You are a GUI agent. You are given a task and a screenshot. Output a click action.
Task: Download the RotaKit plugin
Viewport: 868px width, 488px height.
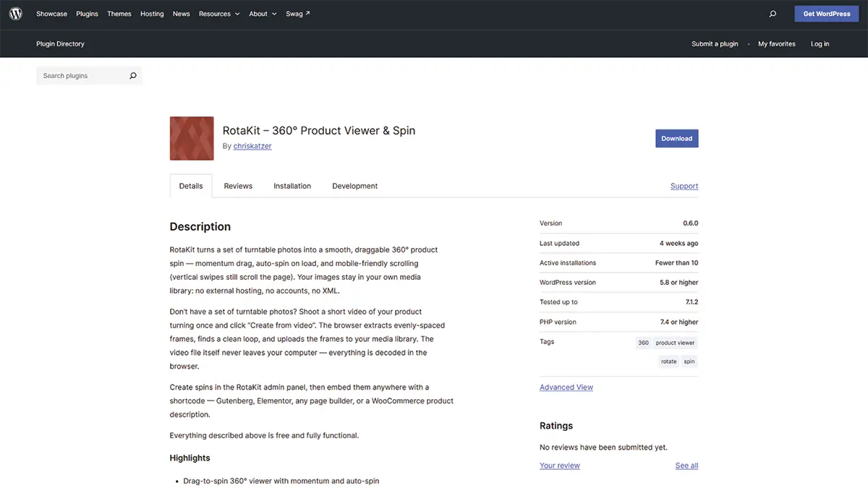(x=677, y=138)
